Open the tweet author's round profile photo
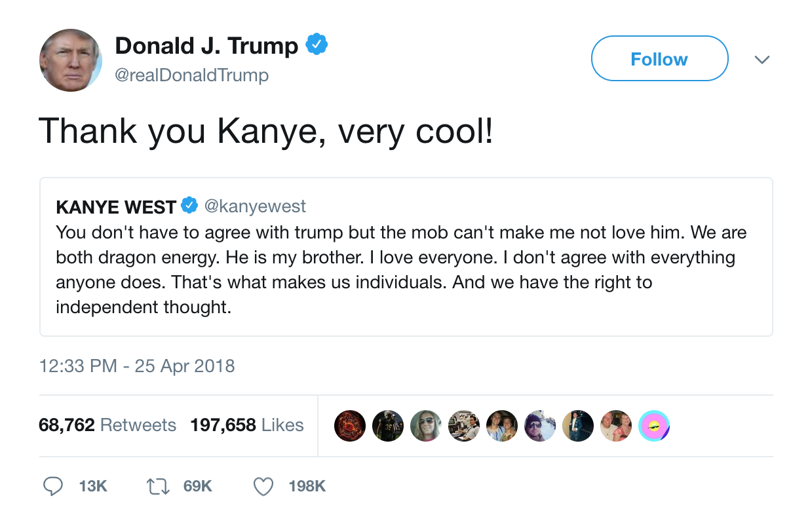This screenshot has width=810, height=532. 71,60
